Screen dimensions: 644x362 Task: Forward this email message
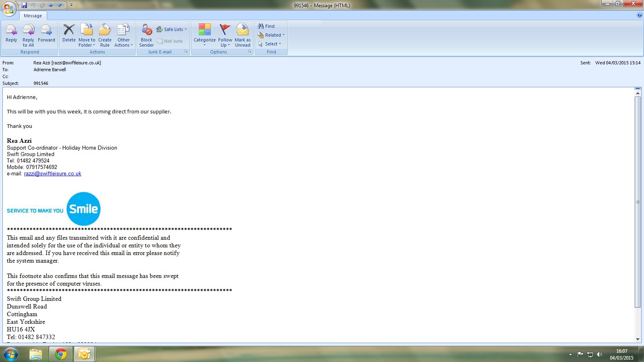click(46, 33)
